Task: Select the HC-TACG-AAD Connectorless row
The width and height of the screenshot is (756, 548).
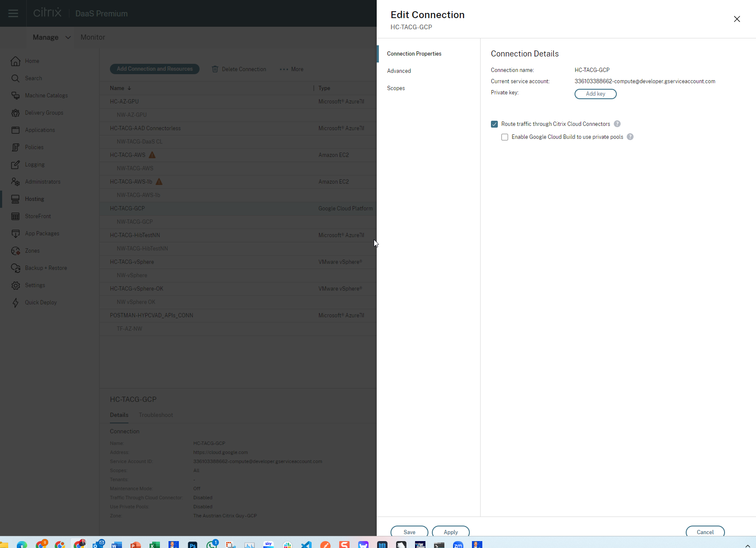Action: [x=238, y=128]
